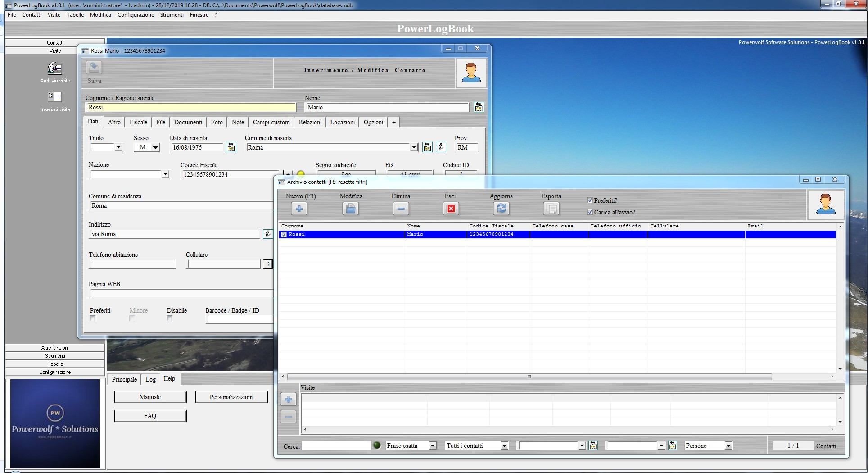This screenshot has height=473, width=868.
Task: Enable Disabile checkbox in contact form
Action: (170, 318)
